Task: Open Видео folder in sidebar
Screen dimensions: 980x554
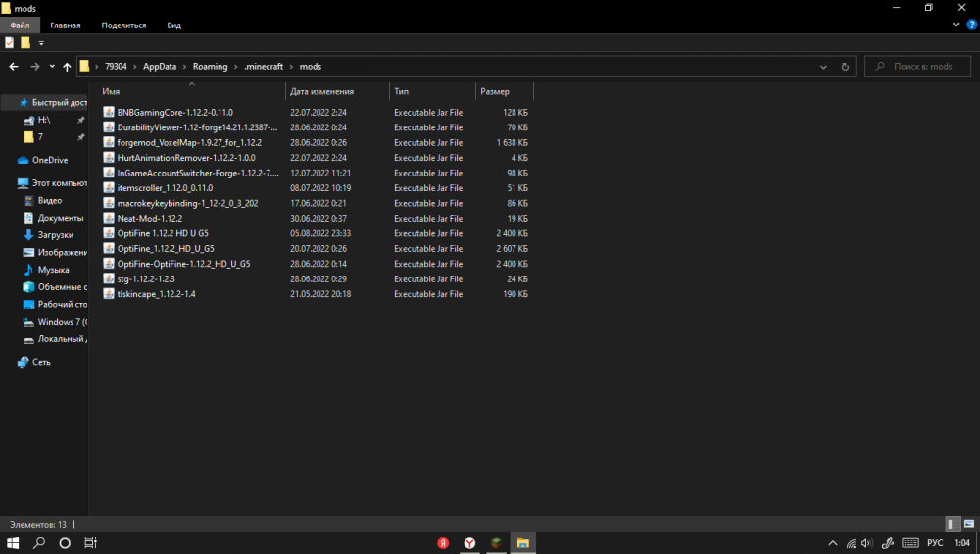Action: 49,201
